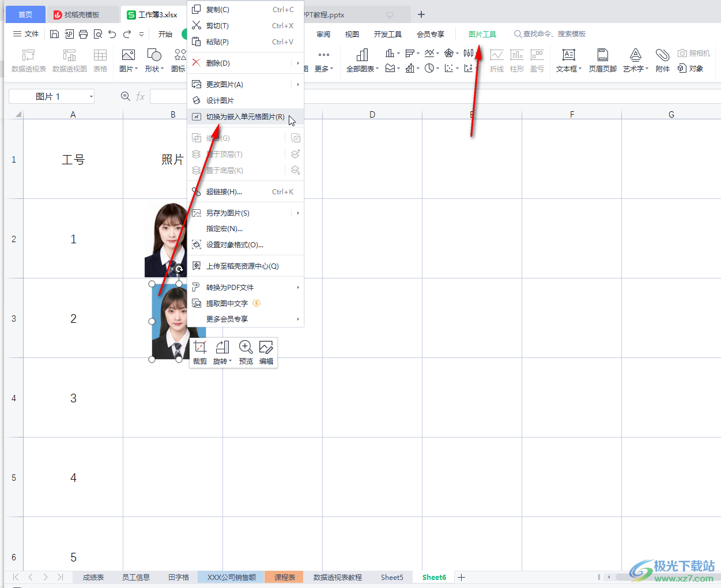
Task: Expand the 另存为图片(S) submenu
Action: pos(298,213)
